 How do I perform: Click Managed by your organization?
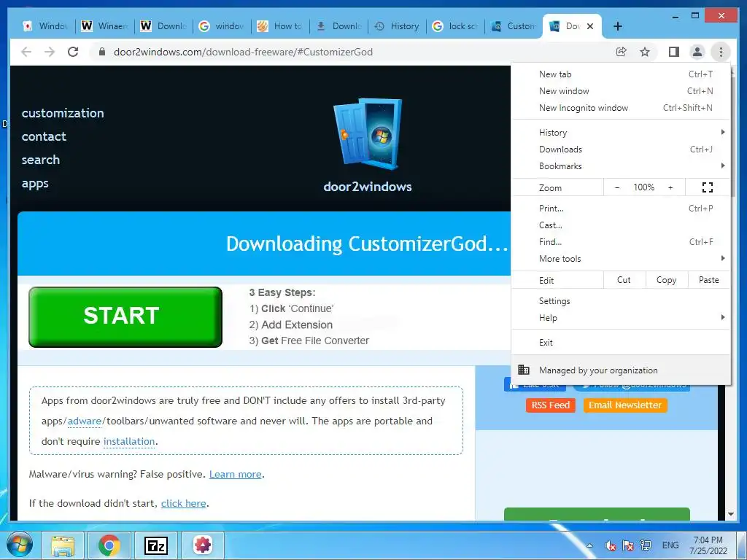[620, 370]
